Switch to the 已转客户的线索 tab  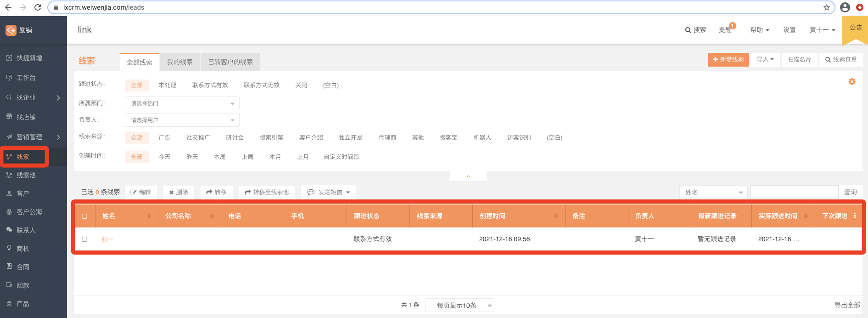coord(230,62)
